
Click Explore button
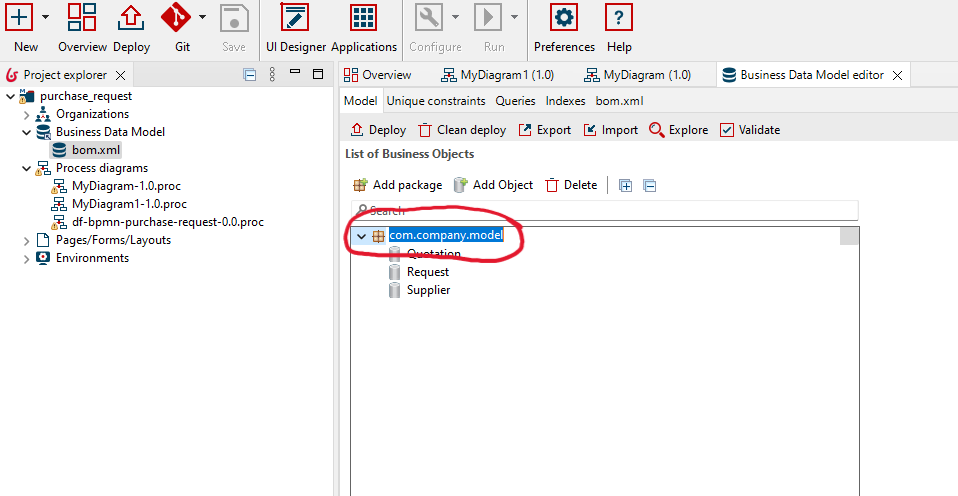tap(678, 130)
